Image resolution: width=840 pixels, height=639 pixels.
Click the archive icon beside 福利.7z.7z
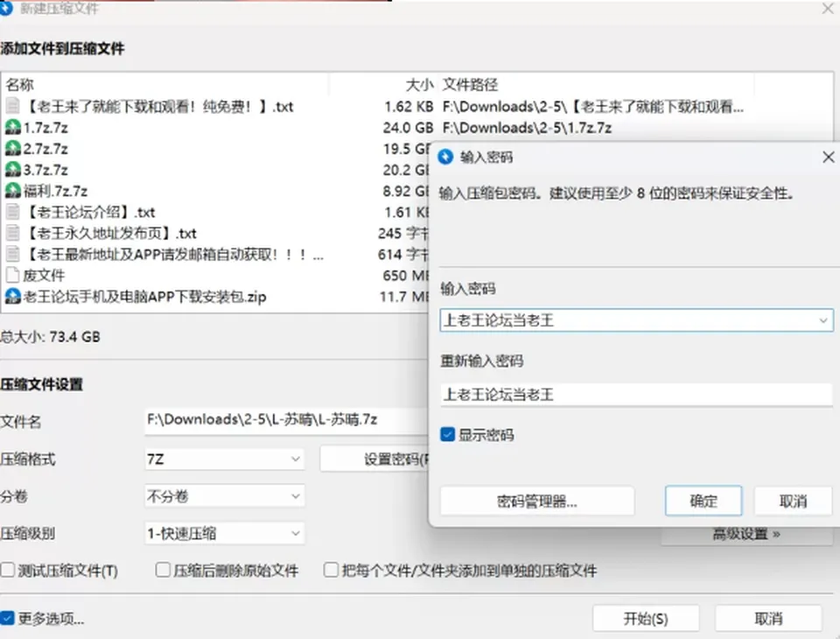pos(12,191)
